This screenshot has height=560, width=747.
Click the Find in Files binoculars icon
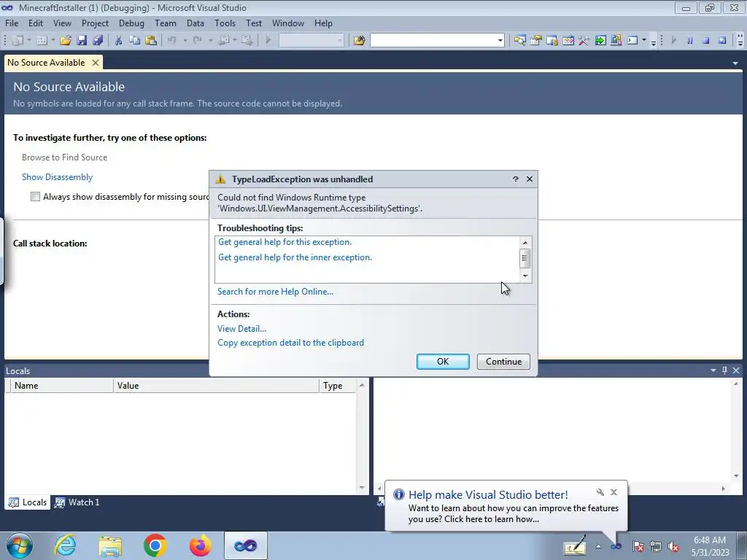point(359,41)
